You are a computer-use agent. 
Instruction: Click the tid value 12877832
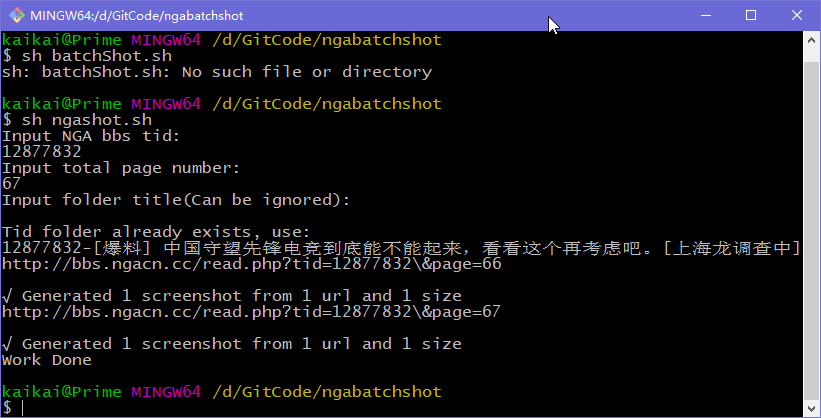[x=42, y=152]
